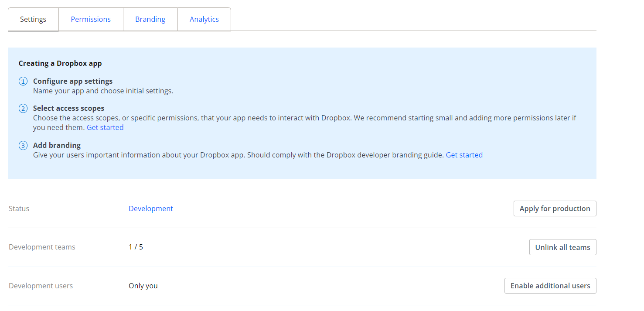The image size is (644, 311).
Task: Select the Analytics tab
Action: point(204,19)
